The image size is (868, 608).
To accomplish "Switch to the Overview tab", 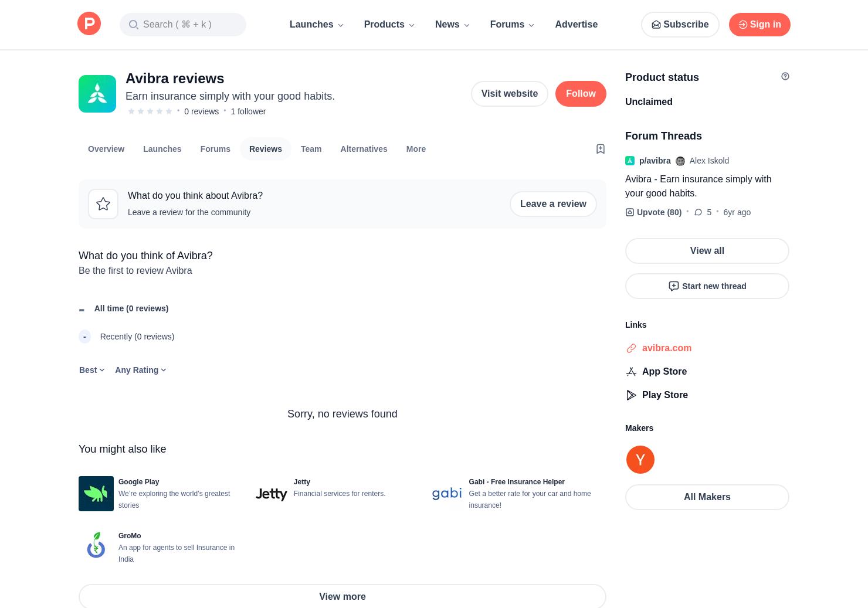I will 106,149.
